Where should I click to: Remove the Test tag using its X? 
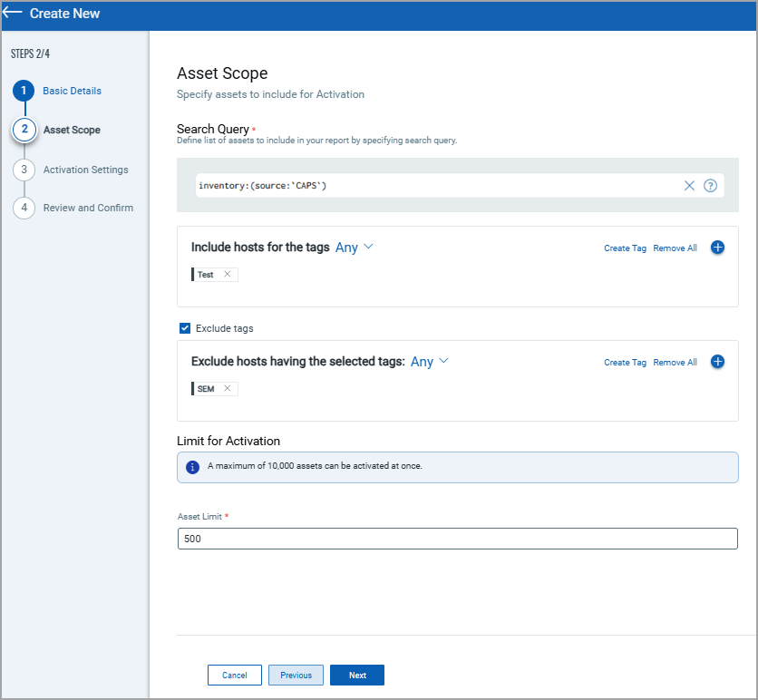click(x=228, y=274)
